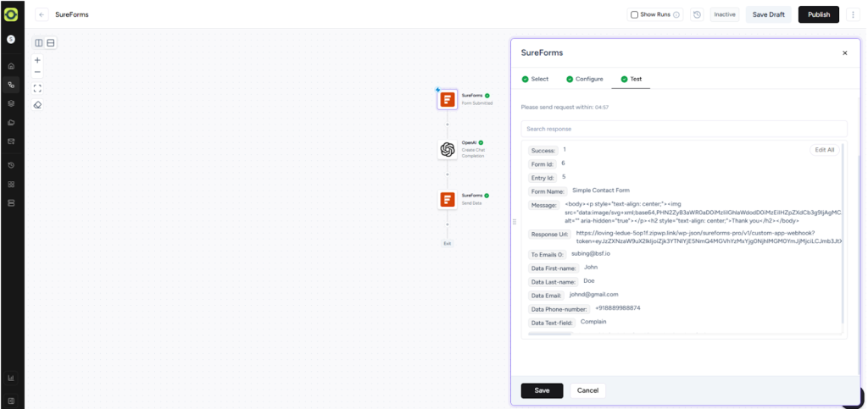868x409 pixels.
Task: Click the Search response field
Action: [x=684, y=129]
